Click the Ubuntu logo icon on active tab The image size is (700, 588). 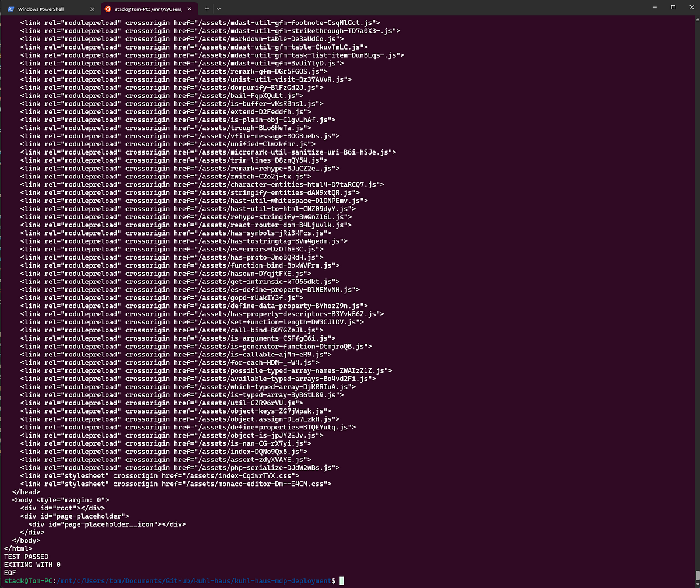(107, 9)
